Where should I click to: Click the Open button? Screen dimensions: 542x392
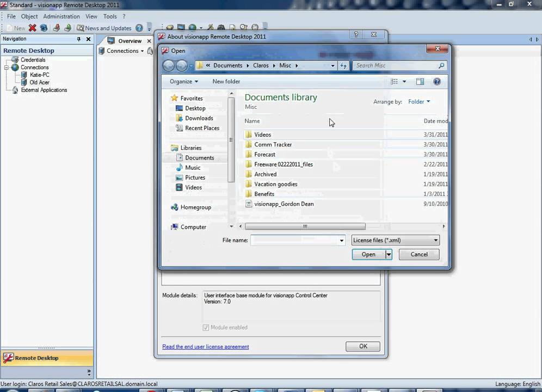[368, 254]
